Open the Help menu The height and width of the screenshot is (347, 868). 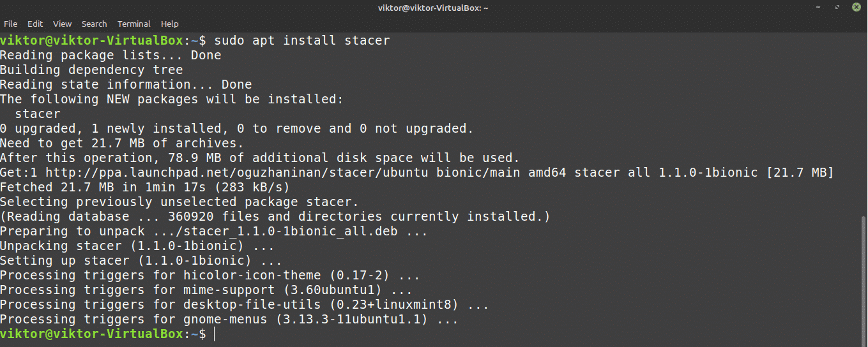(x=169, y=24)
